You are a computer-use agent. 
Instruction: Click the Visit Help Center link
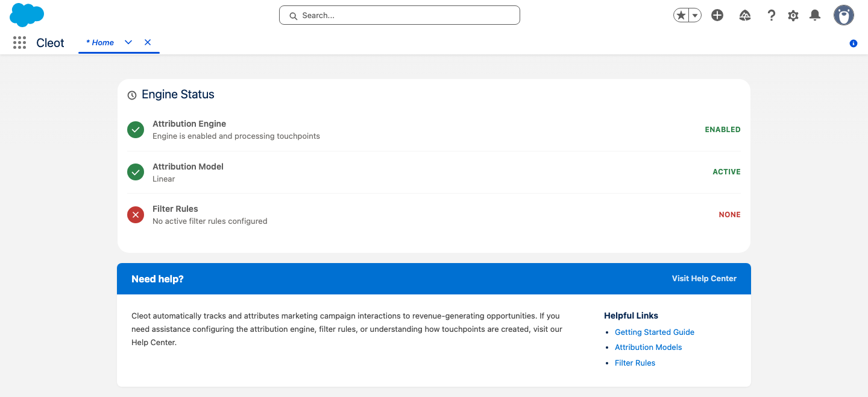coord(704,279)
